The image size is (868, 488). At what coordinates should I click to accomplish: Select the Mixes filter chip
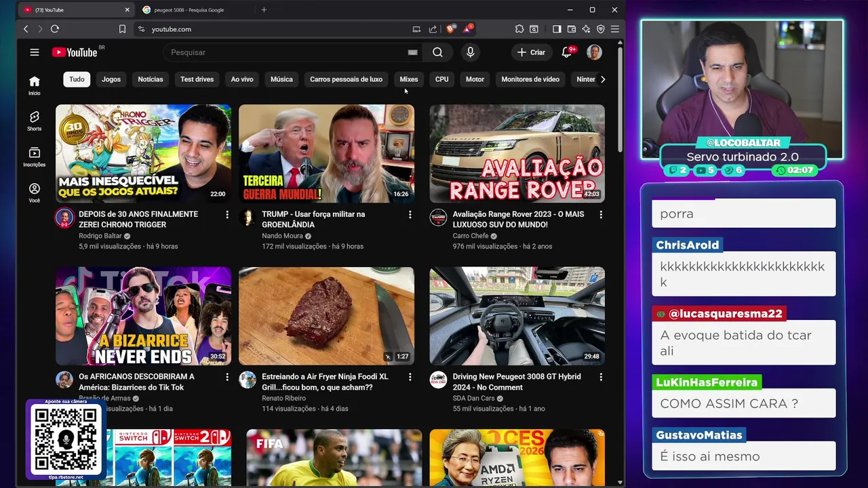point(409,79)
